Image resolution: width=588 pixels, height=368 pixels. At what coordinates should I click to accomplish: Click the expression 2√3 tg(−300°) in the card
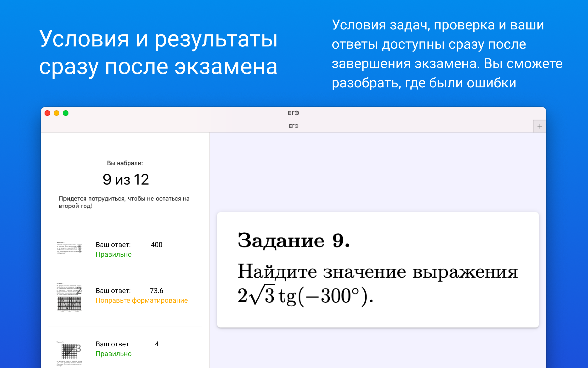[x=305, y=296]
